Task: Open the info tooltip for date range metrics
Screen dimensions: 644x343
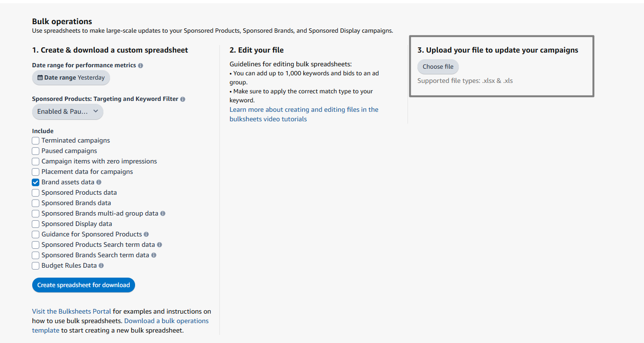Action: (x=140, y=65)
